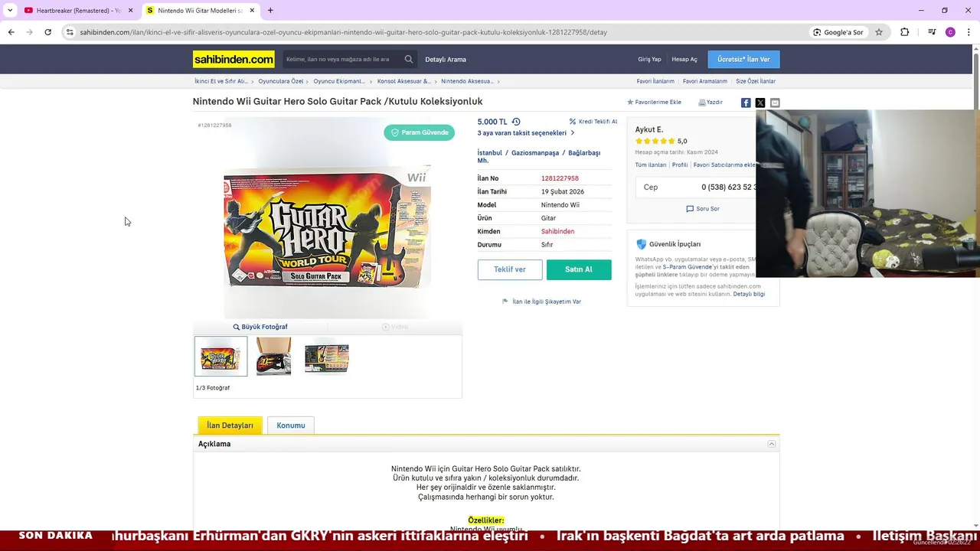The width and height of the screenshot is (980, 551).
Task: Open the seller's Tüm ilanları link
Action: tap(651, 165)
